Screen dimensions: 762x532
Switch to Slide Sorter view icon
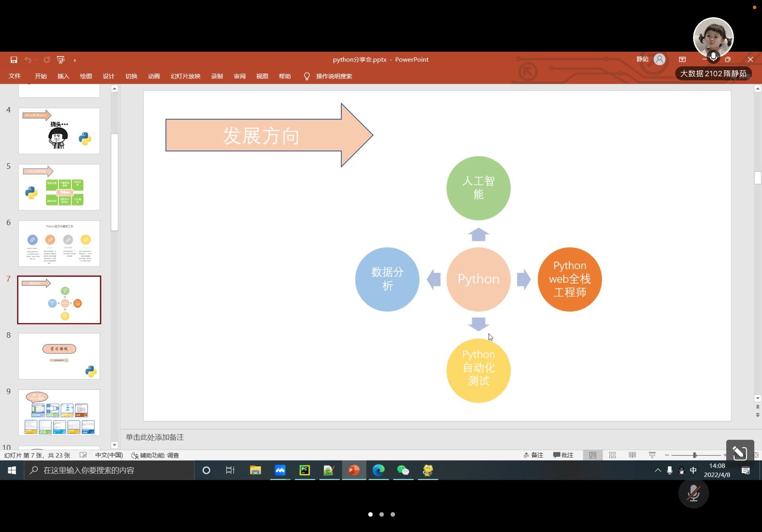[x=612, y=455]
